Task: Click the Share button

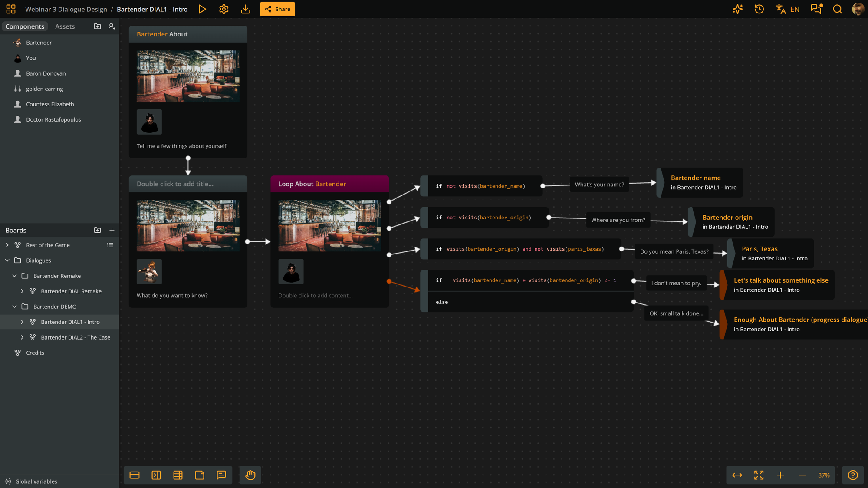Action: pos(278,9)
